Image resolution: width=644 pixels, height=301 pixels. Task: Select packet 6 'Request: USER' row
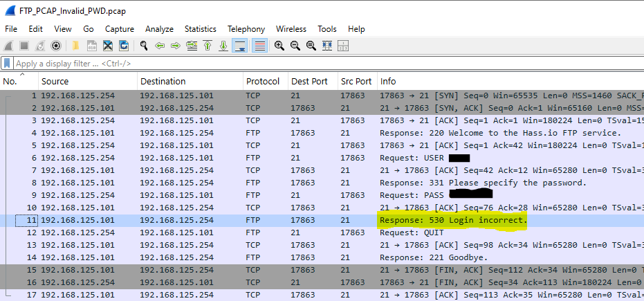(322, 158)
